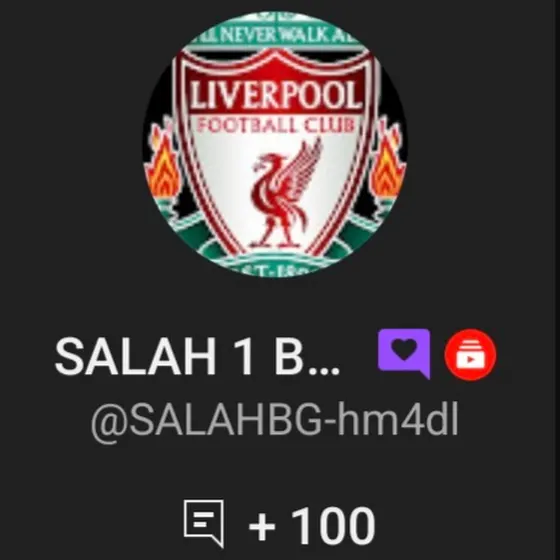The image size is (560, 560).
Task: Click the red video stack badge icon
Action: (470, 354)
